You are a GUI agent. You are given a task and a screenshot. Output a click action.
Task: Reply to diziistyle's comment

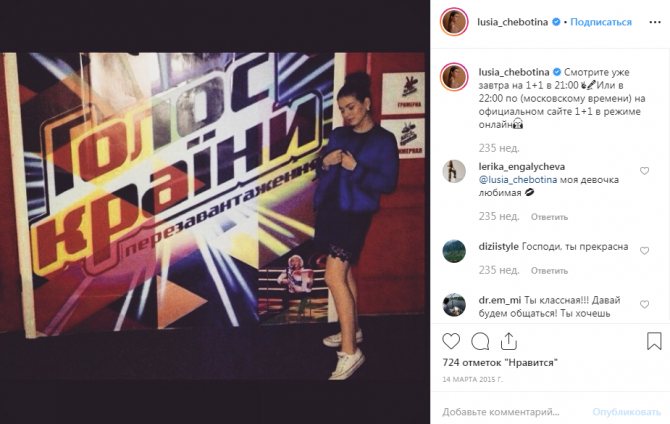click(549, 271)
